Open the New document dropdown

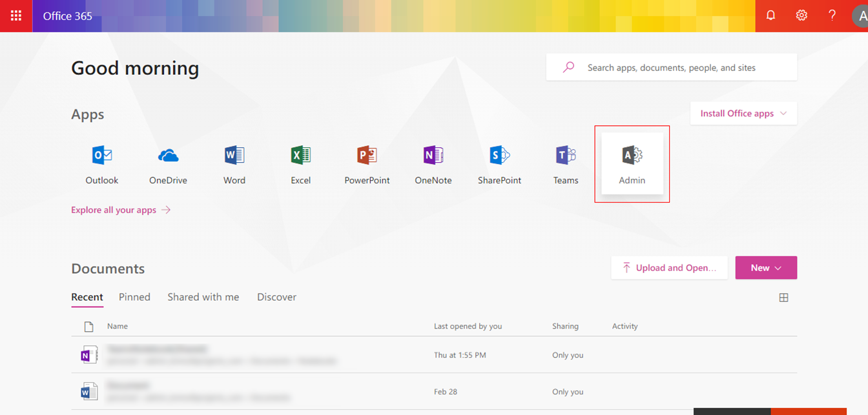pyautogui.click(x=766, y=268)
